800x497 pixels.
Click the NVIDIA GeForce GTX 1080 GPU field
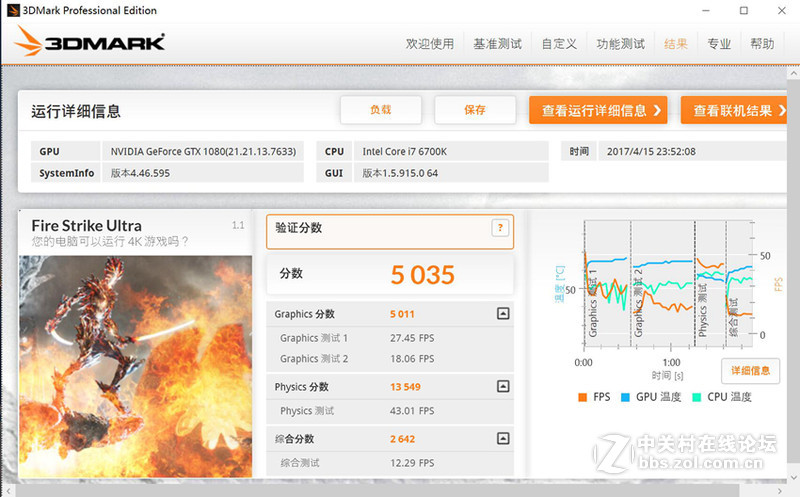point(203,152)
